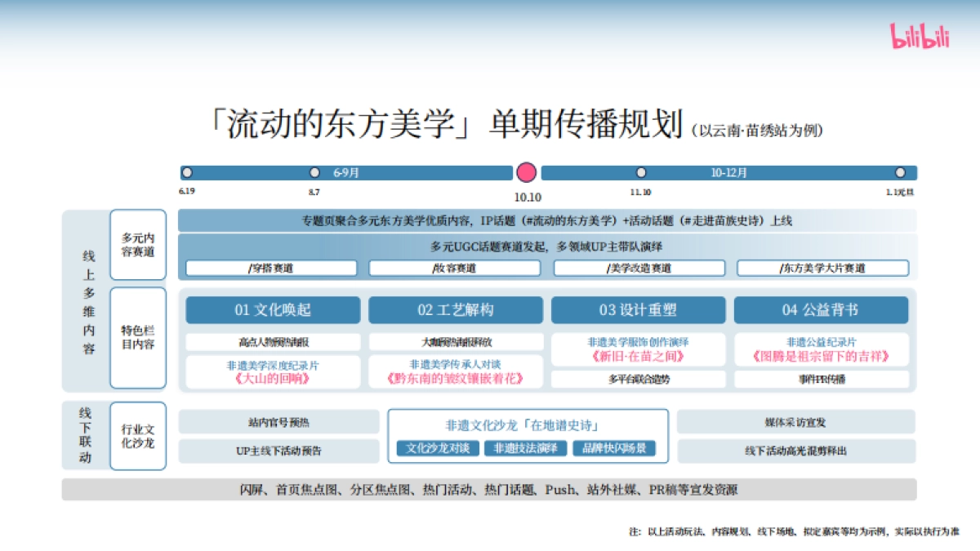
Task: Click the 8.7 timeline marker dot
Action: [x=314, y=171]
